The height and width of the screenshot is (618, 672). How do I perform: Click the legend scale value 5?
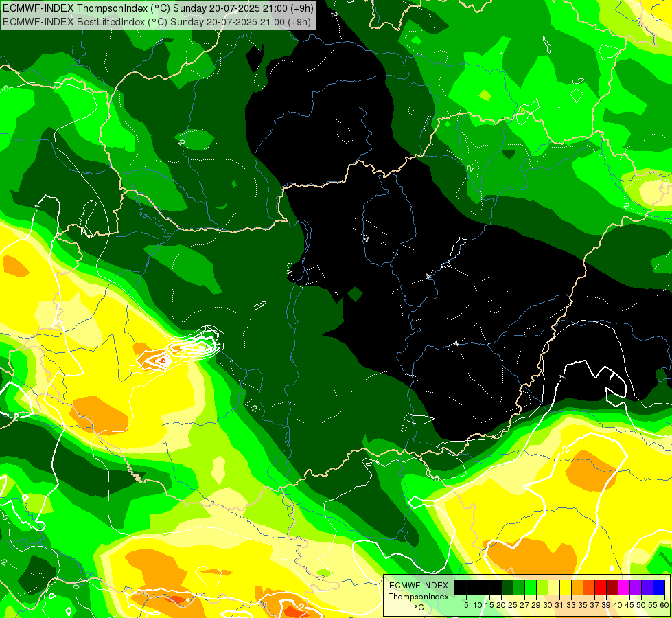click(466, 605)
